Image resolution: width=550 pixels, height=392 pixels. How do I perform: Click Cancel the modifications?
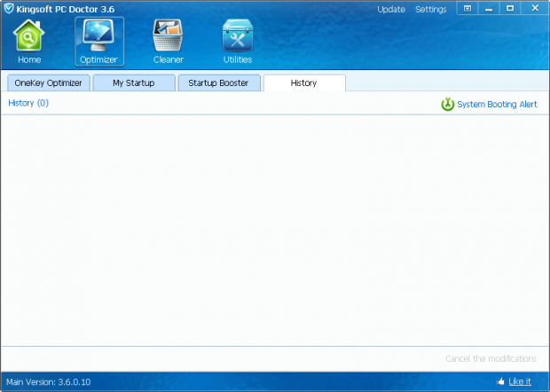491,359
